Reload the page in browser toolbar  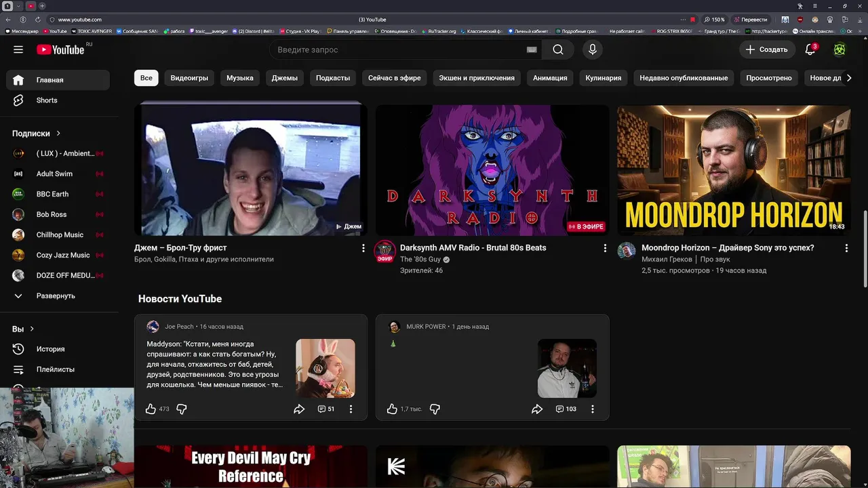tap(37, 20)
